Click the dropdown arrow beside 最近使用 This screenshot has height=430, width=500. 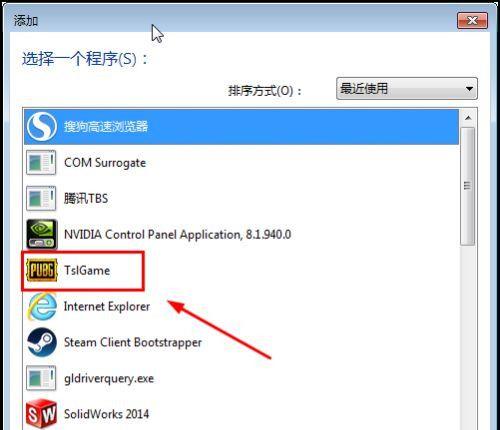point(469,89)
